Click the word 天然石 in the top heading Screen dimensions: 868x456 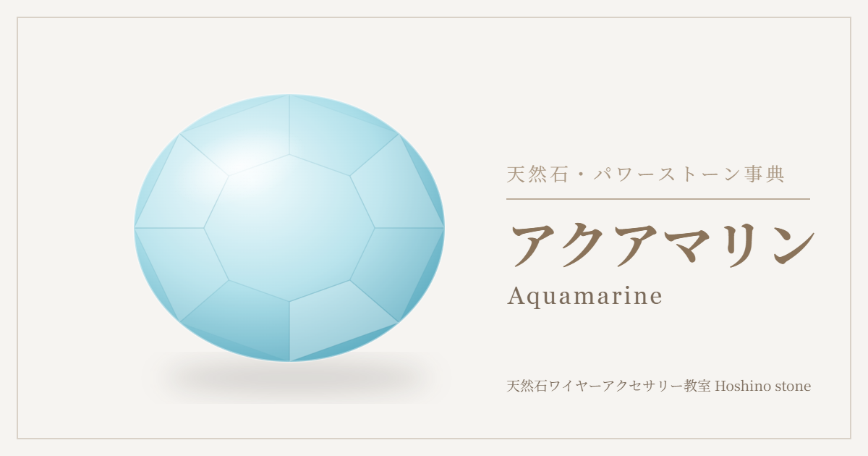(x=536, y=174)
